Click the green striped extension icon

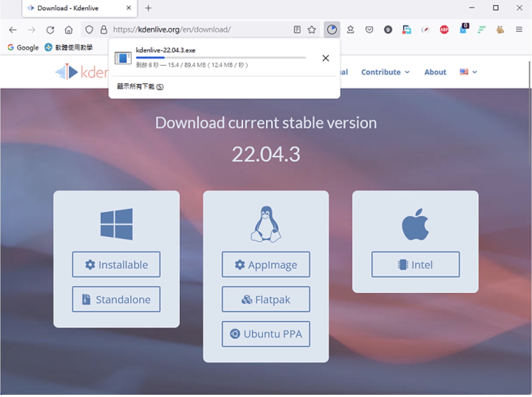[481, 30]
